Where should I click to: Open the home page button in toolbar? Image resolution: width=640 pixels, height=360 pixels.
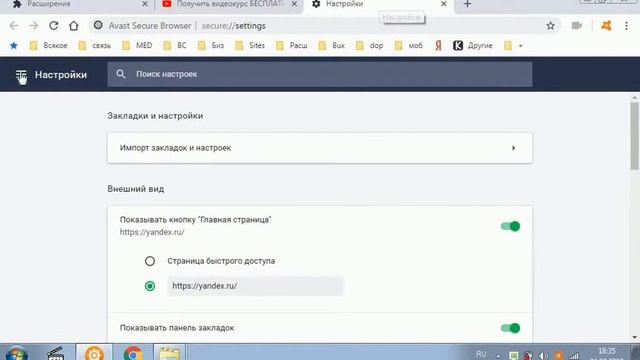(73, 26)
